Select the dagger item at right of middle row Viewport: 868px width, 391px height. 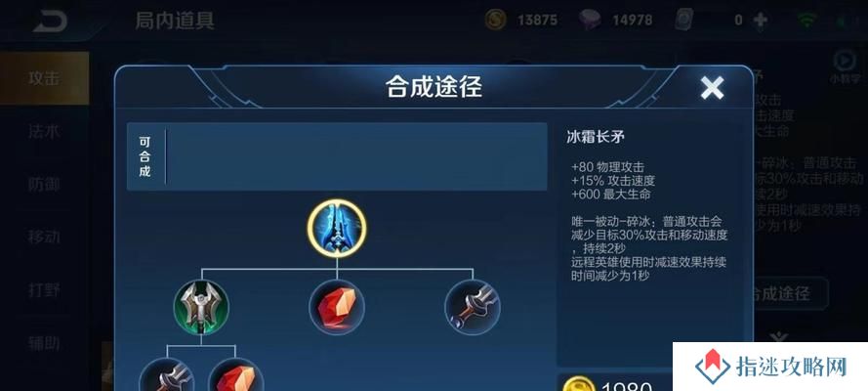click(473, 307)
